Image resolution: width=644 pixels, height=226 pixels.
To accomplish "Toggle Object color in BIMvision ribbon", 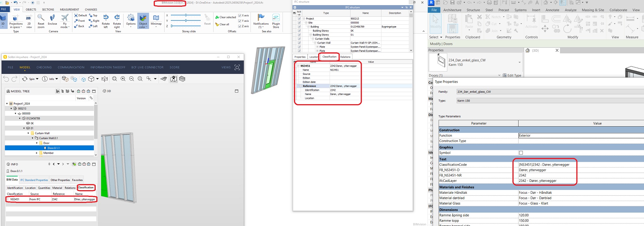I will tap(143, 21).
